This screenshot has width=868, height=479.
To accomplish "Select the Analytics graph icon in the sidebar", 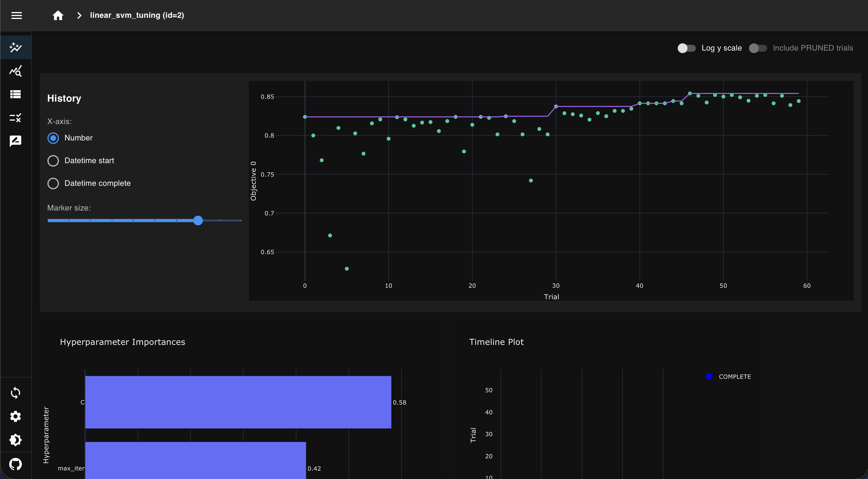I will (x=16, y=71).
